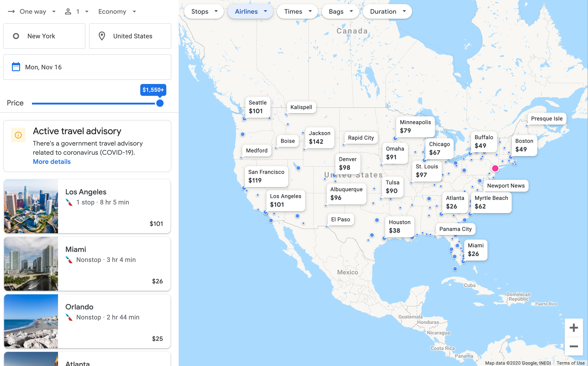The image size is (588, 366).
Task: Open More details advisory link
Action: pyautogui.click(x=52, y=162)
